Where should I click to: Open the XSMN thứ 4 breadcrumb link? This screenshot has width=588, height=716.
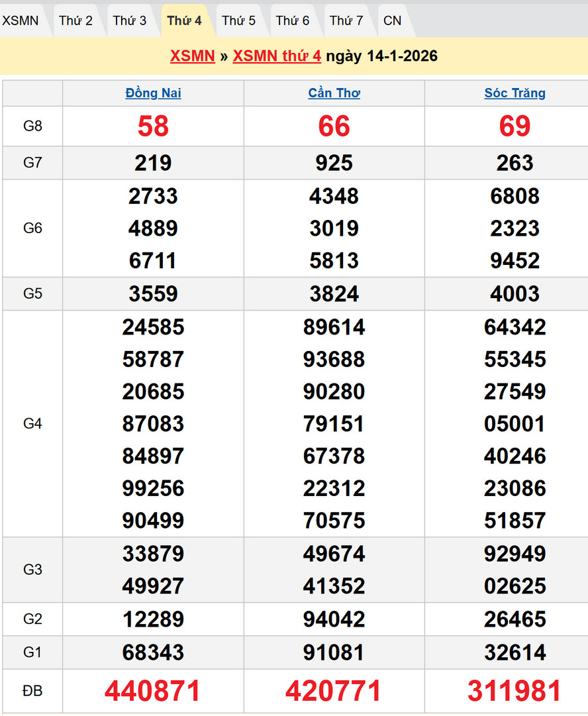(277, 56)
